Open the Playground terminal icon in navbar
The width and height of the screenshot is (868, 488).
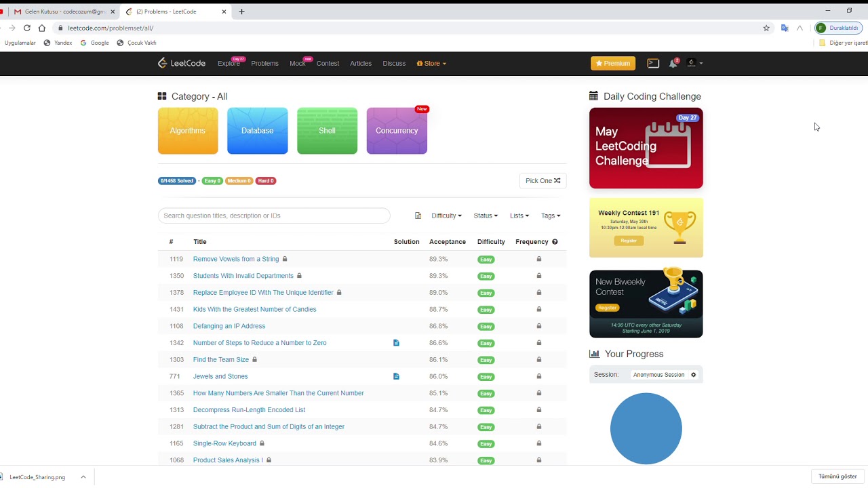(653, 63)
